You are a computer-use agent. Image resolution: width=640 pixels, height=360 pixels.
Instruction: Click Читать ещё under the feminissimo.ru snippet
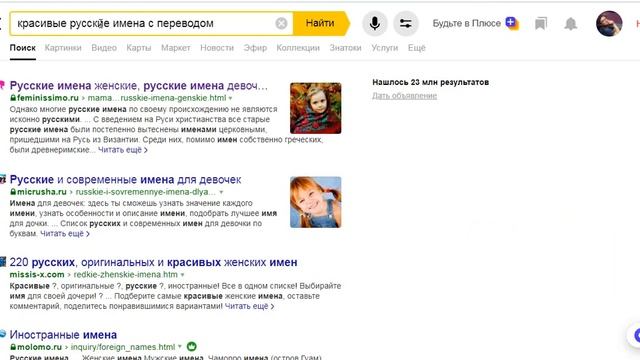coord(122,150)
